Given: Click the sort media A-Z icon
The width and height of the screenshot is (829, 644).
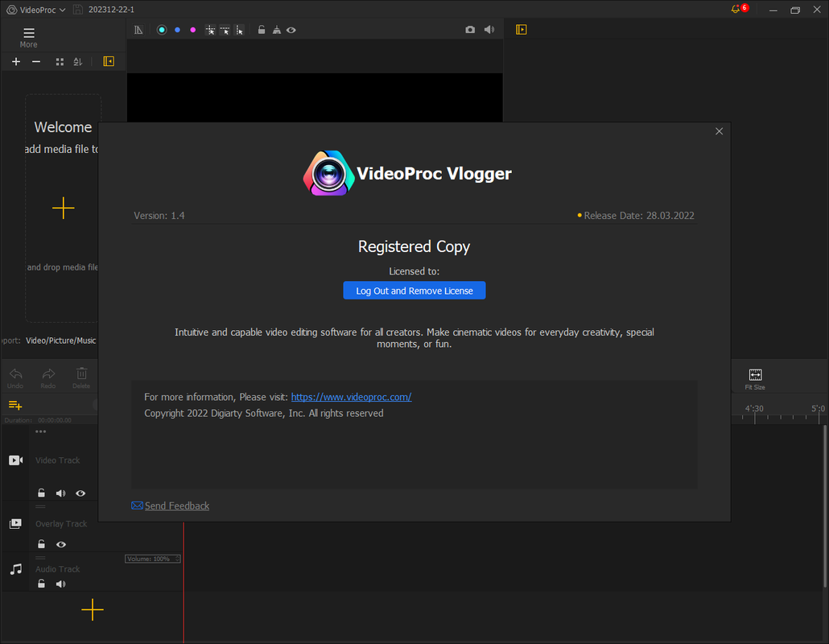Looking at the screenshot, I should (78, 62).
